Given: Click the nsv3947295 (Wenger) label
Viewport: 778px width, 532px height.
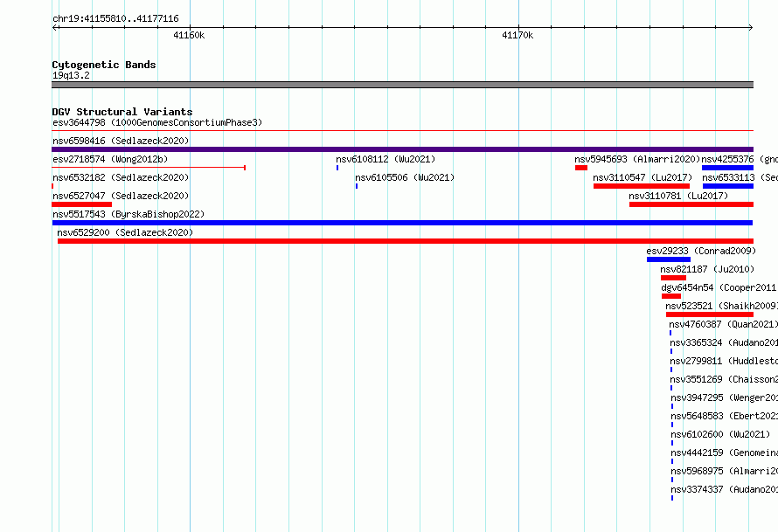Looking at the screenshot, I should click(725, 397).
